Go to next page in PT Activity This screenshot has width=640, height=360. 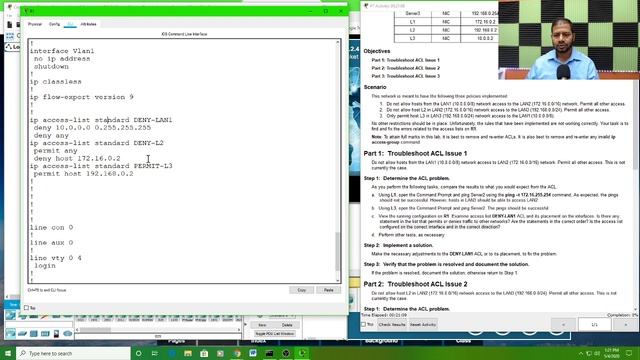click(626, 324)
